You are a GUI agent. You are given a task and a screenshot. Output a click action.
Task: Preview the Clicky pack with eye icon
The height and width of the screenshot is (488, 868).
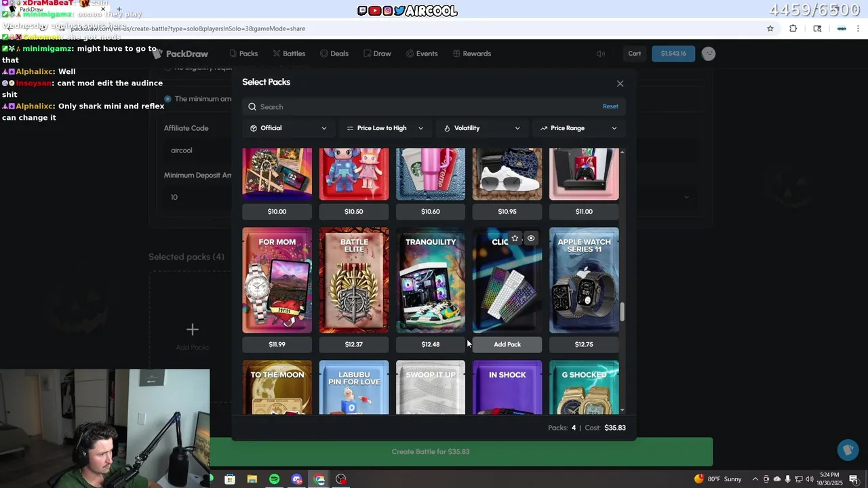pos(531,238)
